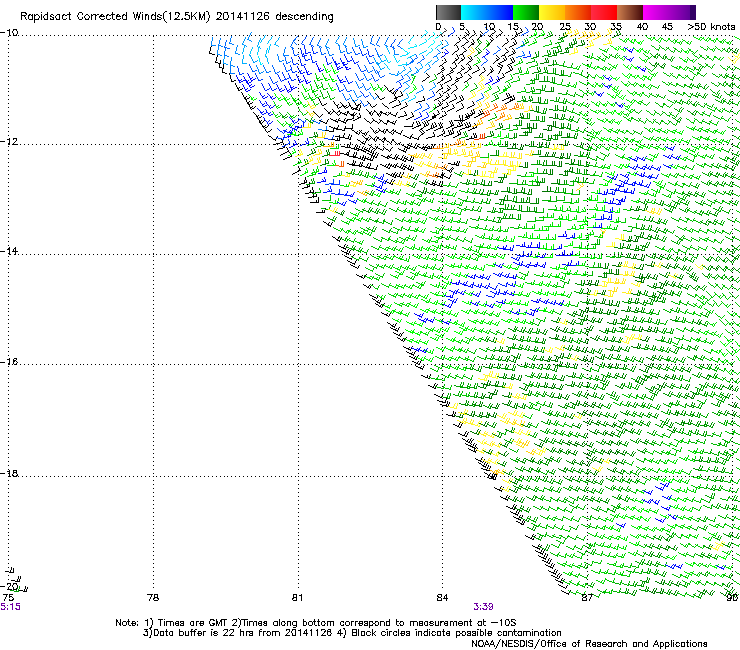This screenshot has width=740, height=650.
Task: Click the green 15-20 knots legend segment
Action: 526,12
